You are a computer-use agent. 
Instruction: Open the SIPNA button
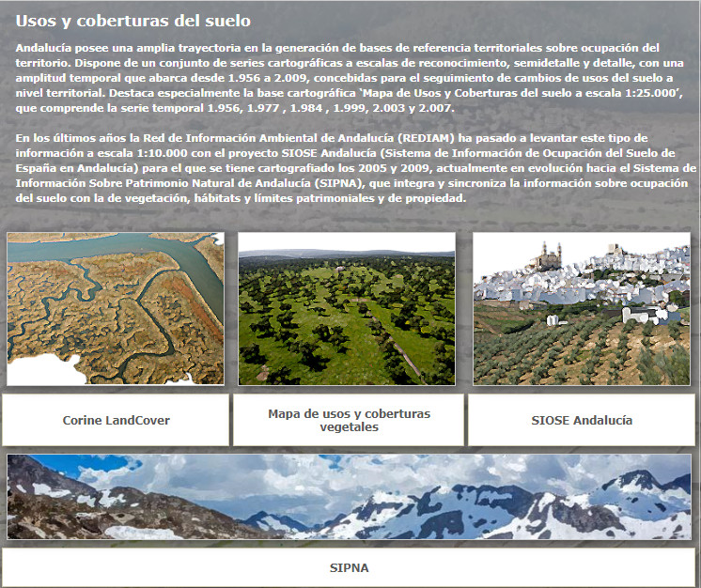[x=349, y=568]
